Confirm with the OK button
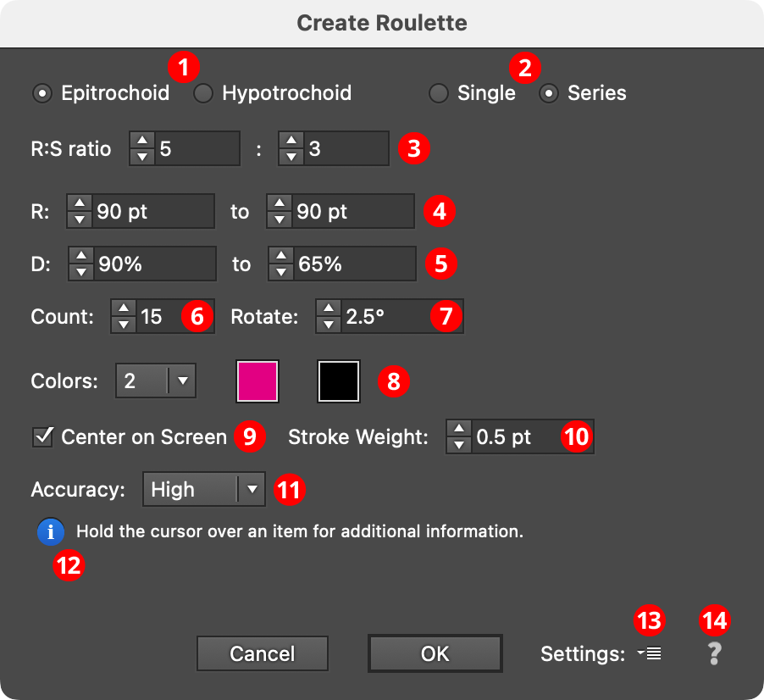The image size is (764, 700). click(x=435, y=653)
